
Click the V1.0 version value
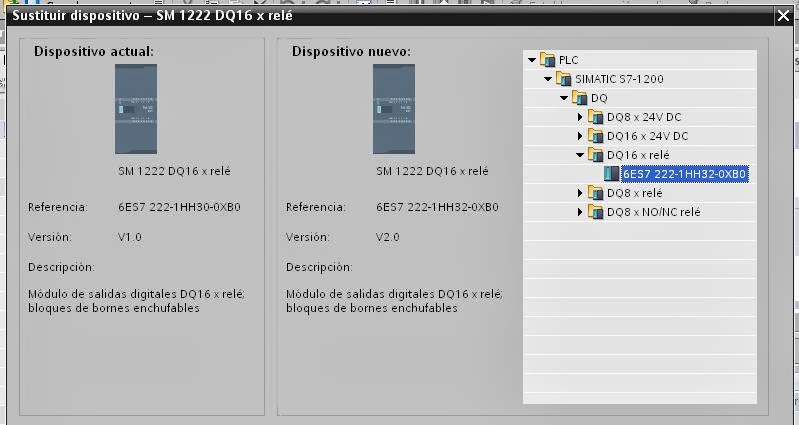(x=130, y=237)
